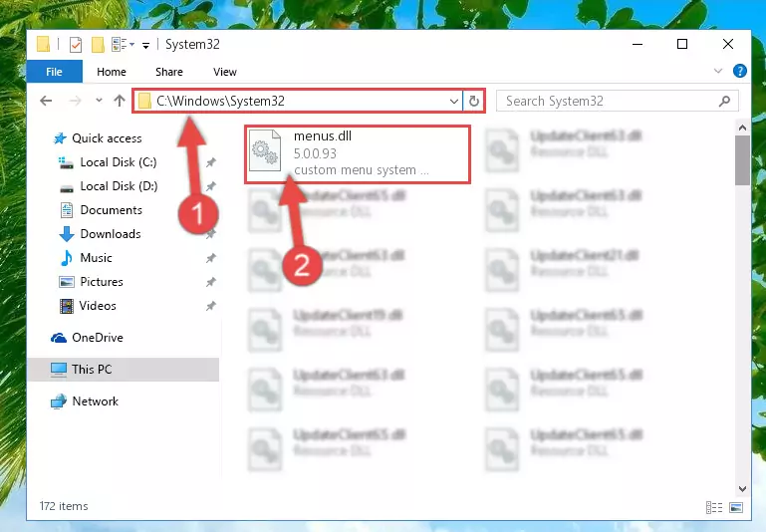This screenshot has height=532, width=766.
Task: Click the Forward navigation arrow
Action: pyautogui.click(x=75, y=101)
